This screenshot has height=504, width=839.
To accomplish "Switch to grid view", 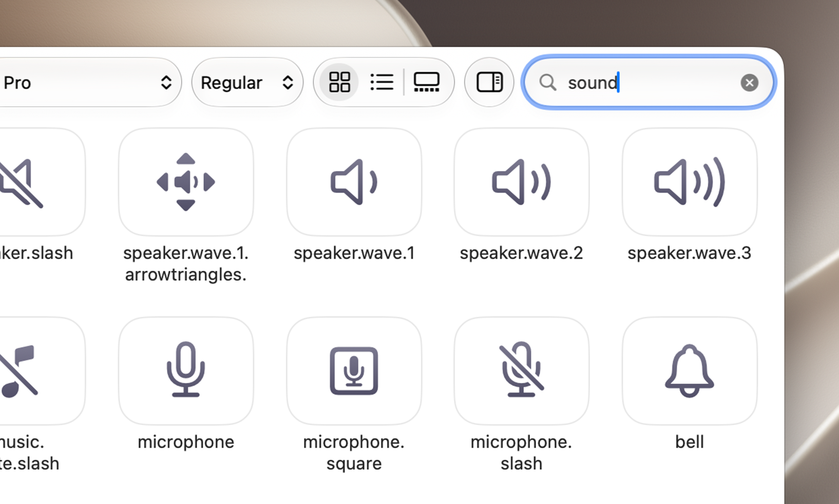I will pyautogui.click(x=339, y=82).
